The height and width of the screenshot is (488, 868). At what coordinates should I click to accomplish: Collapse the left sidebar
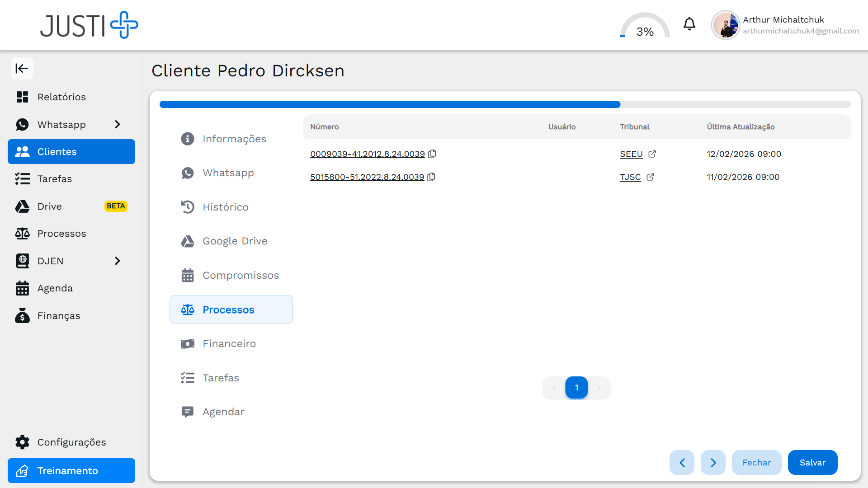[22, 68]
